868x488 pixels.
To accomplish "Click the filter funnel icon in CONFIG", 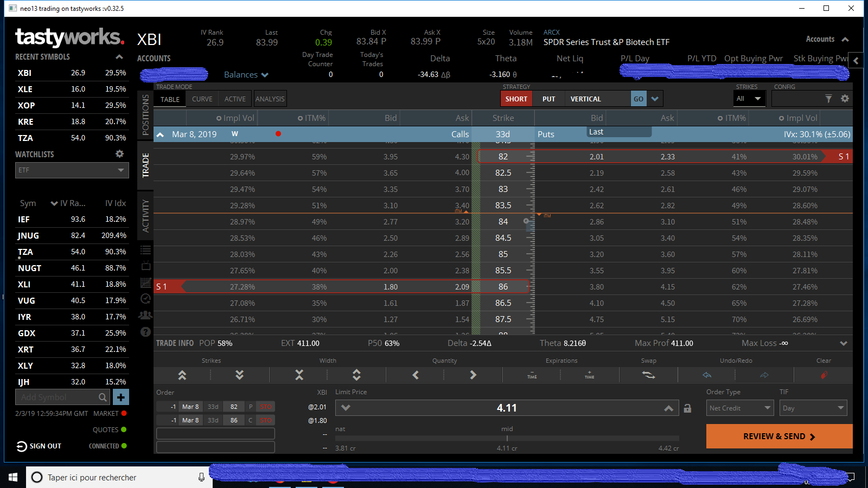I will [828, 99].
